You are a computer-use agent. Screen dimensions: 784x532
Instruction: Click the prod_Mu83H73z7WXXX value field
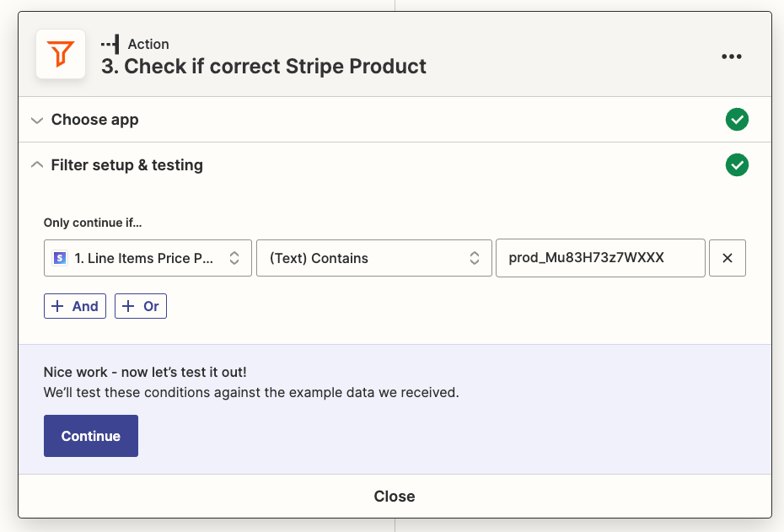click(599, 258)
